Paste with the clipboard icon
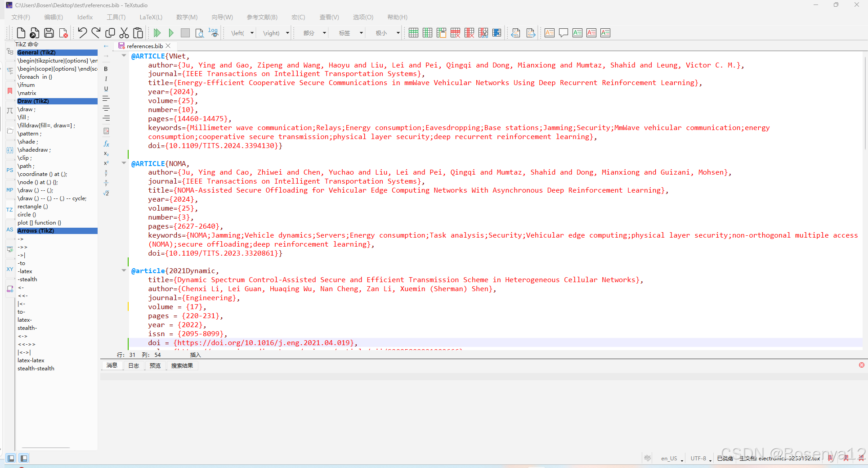Image resolution: width=868 pixels, height=468 pixels. click(x=138, y=33)
